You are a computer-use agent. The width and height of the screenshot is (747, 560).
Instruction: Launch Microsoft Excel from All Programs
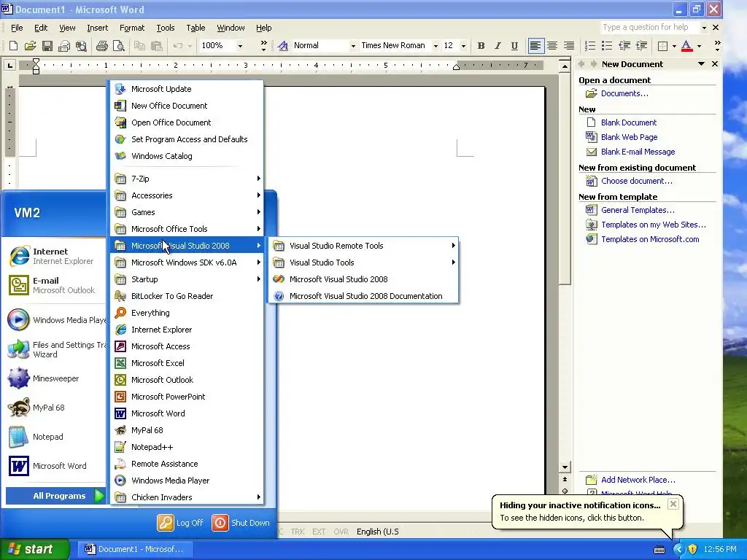[x=187, y=363]
